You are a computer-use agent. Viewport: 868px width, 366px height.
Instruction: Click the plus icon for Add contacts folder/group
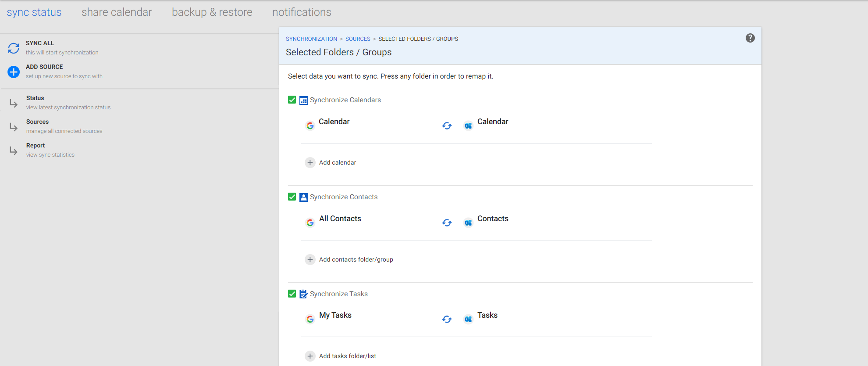pyautogui.click(x=310, y=260)
